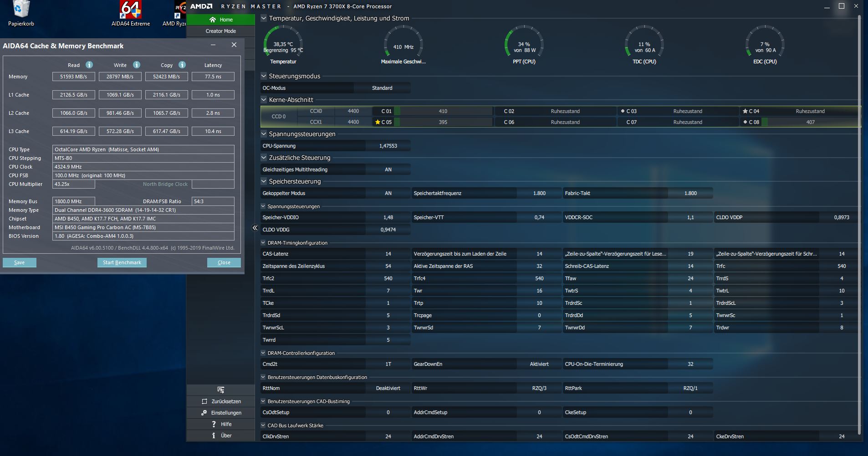Click the Memory Latency value 77.5 ns
The height and width of the screenshot is (456, 868).
point(213,77)
